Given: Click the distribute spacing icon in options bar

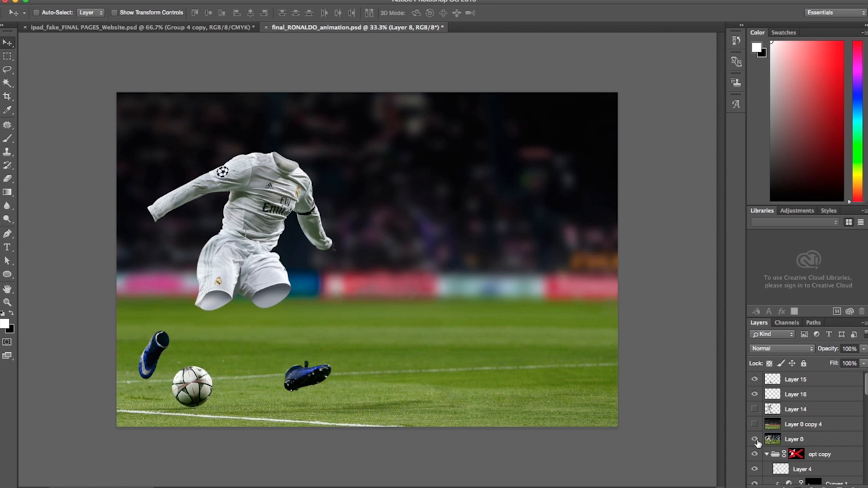Looking at the screenshot, I should click(x=369, y=13).
